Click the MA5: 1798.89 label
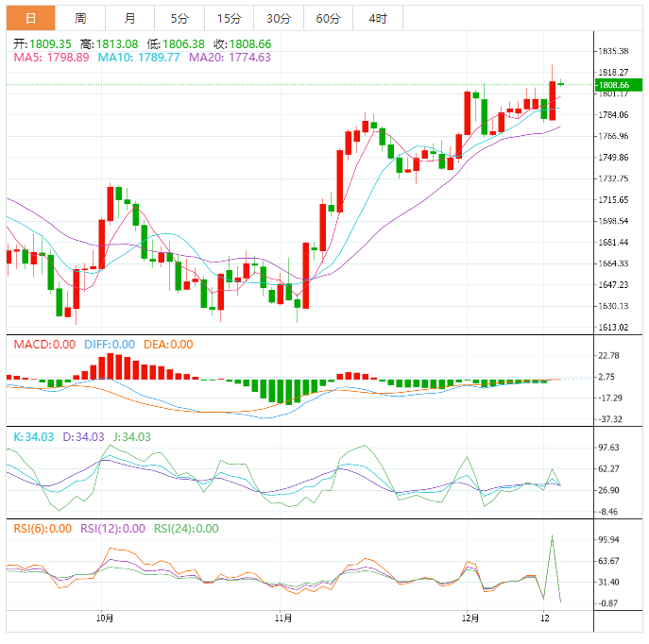The image size is (649, 644). (x=51, y=57)
